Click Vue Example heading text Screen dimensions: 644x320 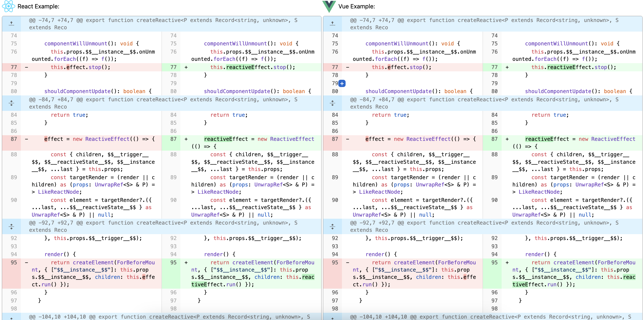click(356, 7)
